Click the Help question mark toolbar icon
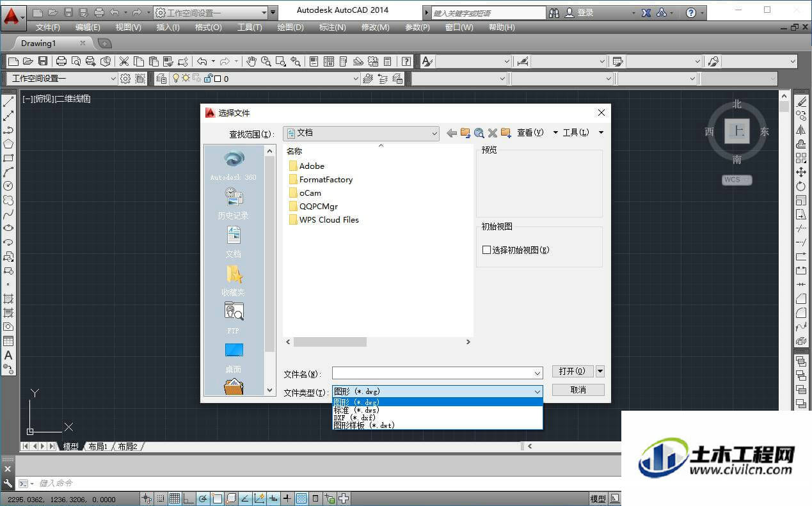Viewport: 812px width, 506px height. [x=406, y=61]
